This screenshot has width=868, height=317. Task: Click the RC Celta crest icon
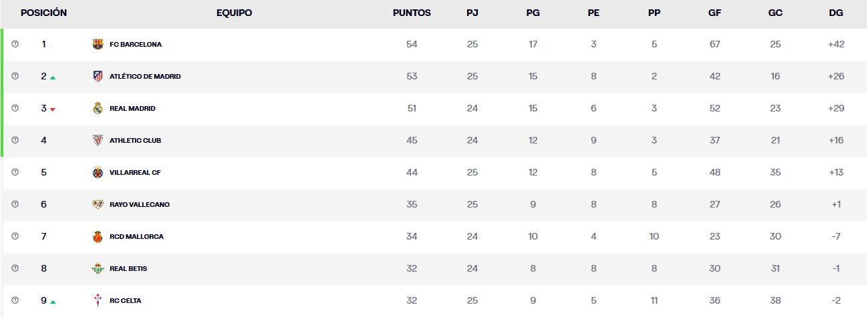click(x=98, y=301)
